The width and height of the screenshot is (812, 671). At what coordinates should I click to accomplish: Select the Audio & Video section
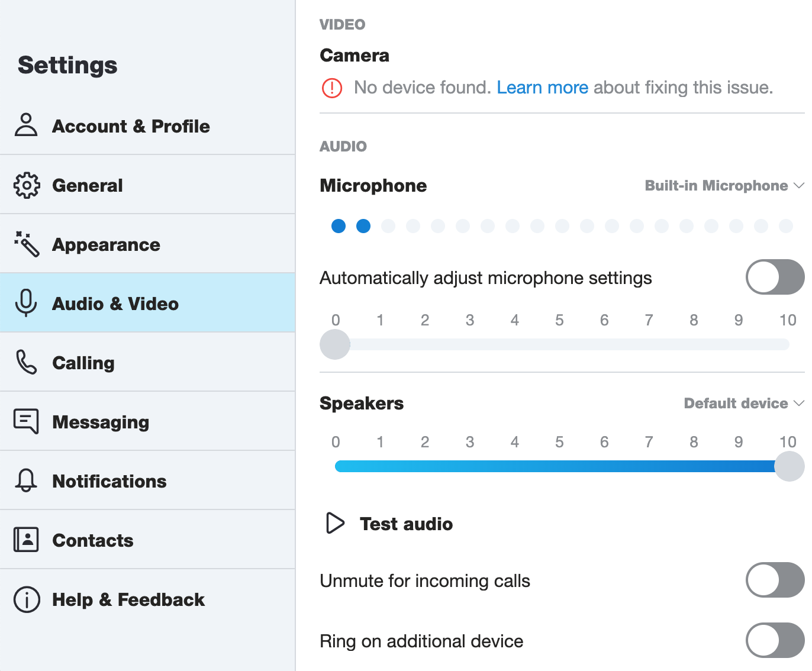pos(147,303)
